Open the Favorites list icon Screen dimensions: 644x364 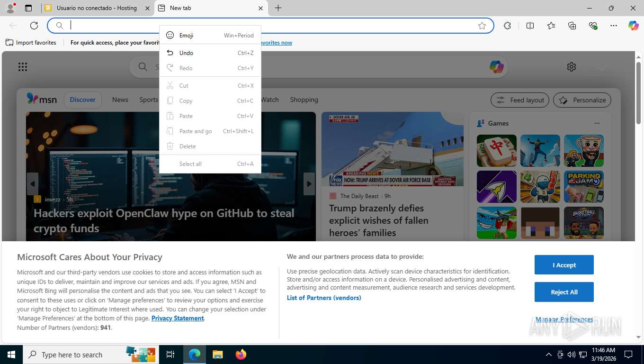(551, 26)
